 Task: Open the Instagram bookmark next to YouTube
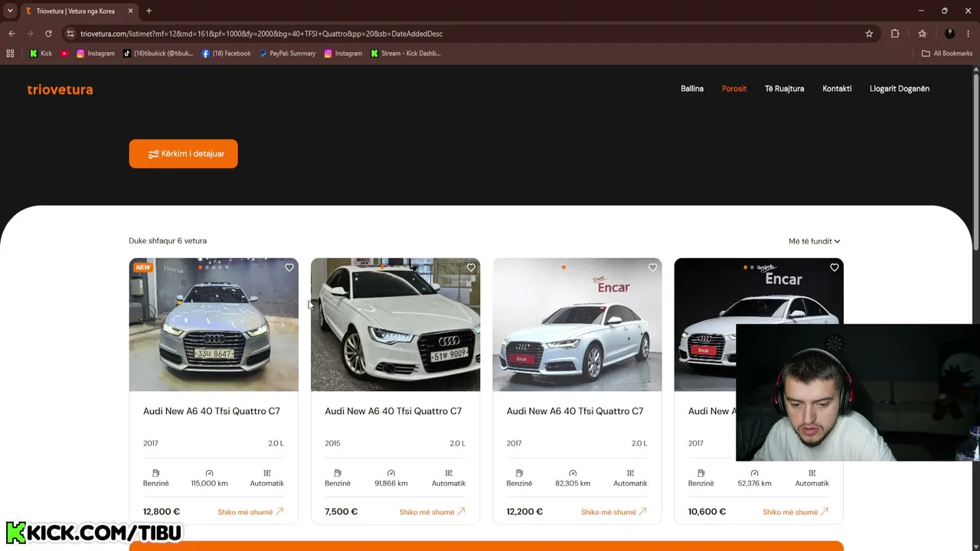point(96,54)
